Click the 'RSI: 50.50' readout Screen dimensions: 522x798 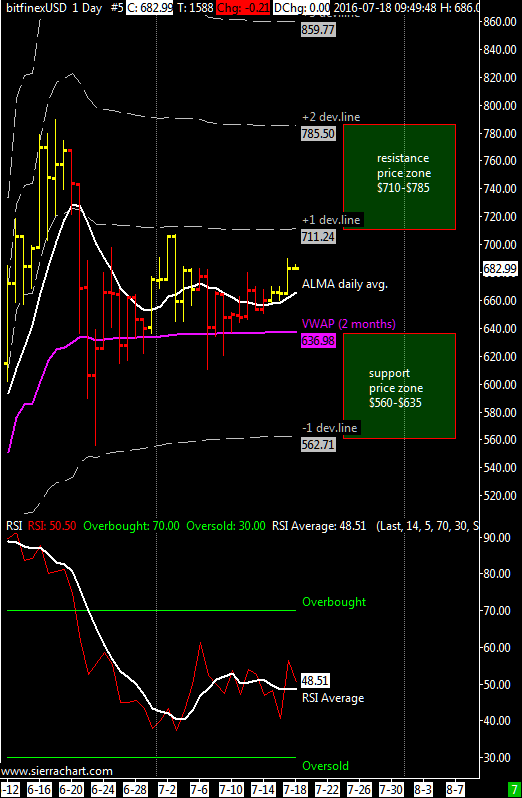coord(52,526)
